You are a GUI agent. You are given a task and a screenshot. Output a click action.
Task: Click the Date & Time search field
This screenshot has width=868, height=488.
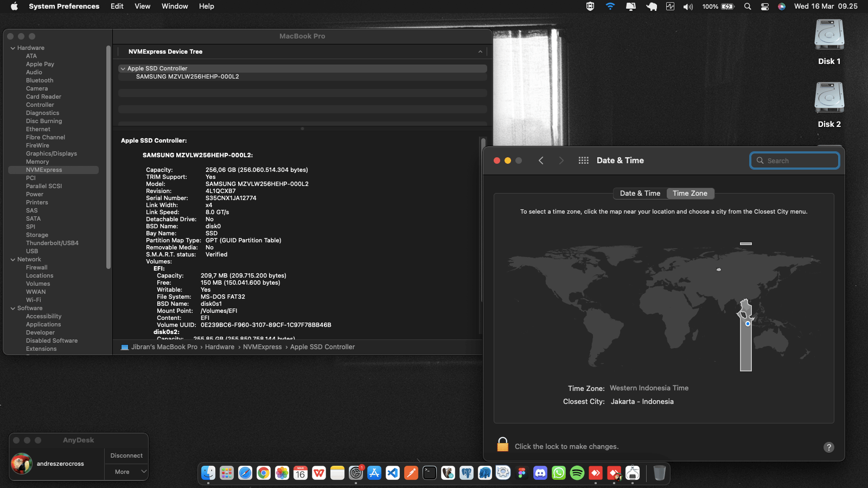pos(794,160)
